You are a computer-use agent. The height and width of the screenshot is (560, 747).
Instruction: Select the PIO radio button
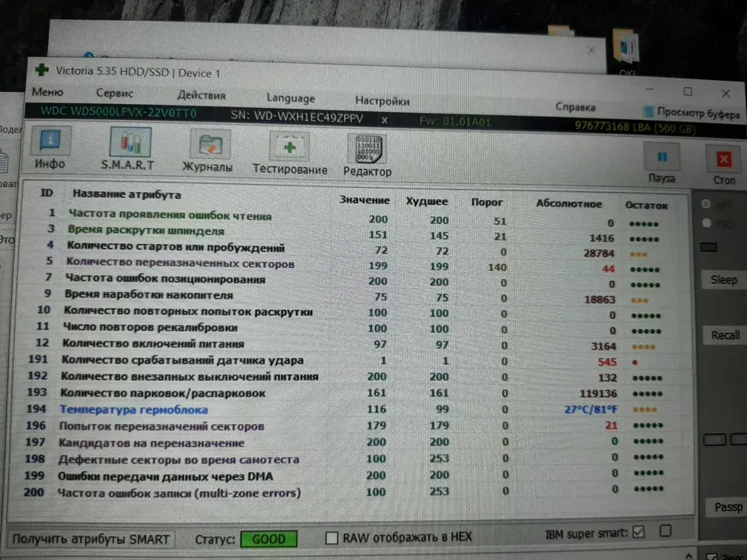click(x=706, y=222)
